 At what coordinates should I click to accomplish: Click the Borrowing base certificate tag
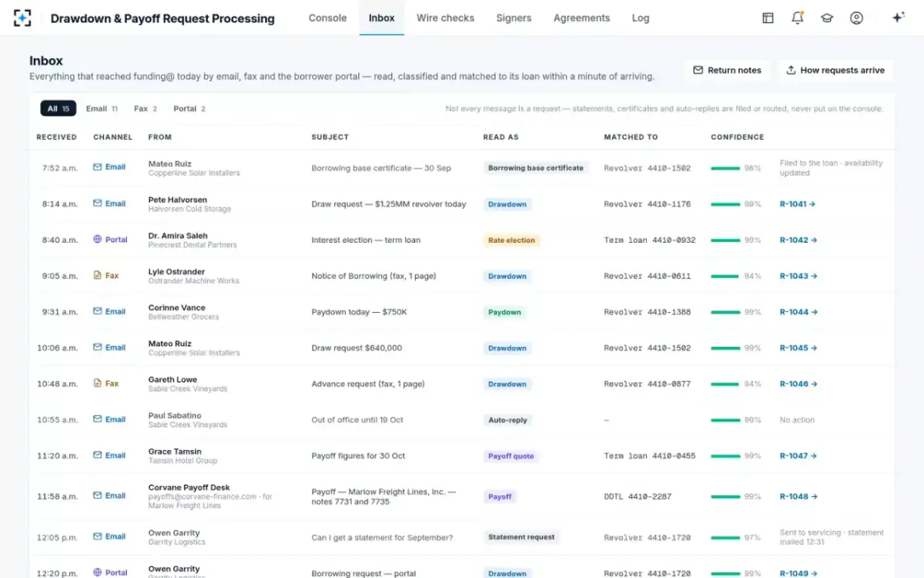coord(536,167)
